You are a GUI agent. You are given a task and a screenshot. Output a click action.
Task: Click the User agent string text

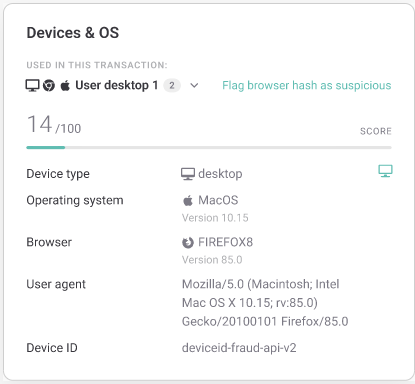click(x=265, y=303)
